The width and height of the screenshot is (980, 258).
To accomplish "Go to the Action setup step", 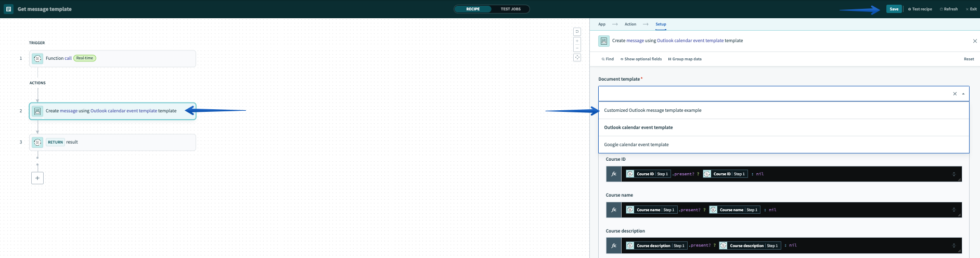I will (x=630, y=24).
